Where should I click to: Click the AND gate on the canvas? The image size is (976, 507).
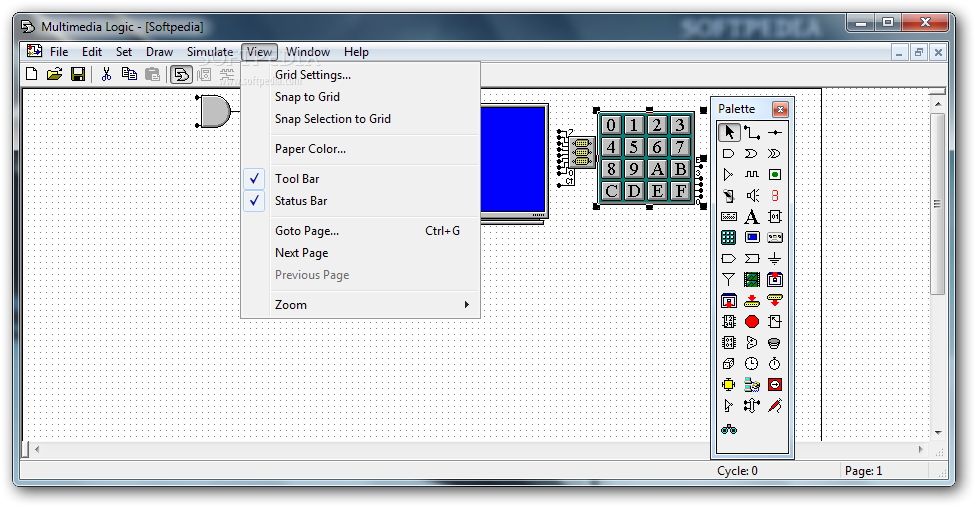(x=215, y=112)
